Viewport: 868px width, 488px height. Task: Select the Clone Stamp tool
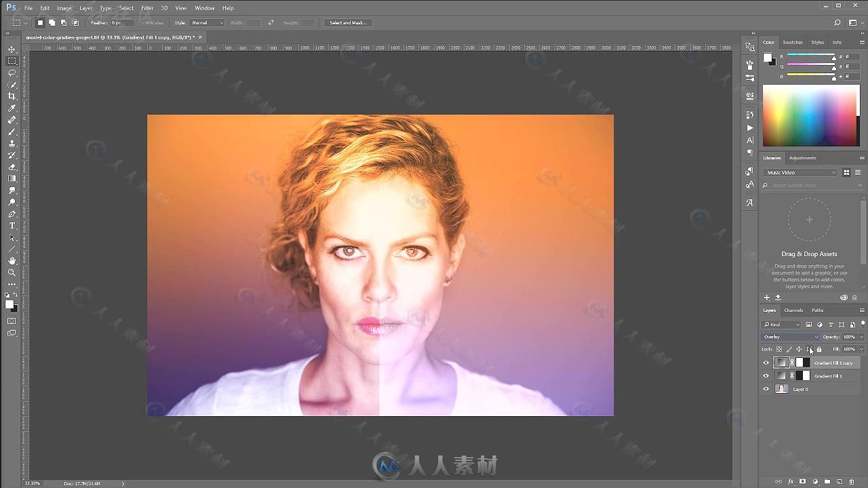12,144
